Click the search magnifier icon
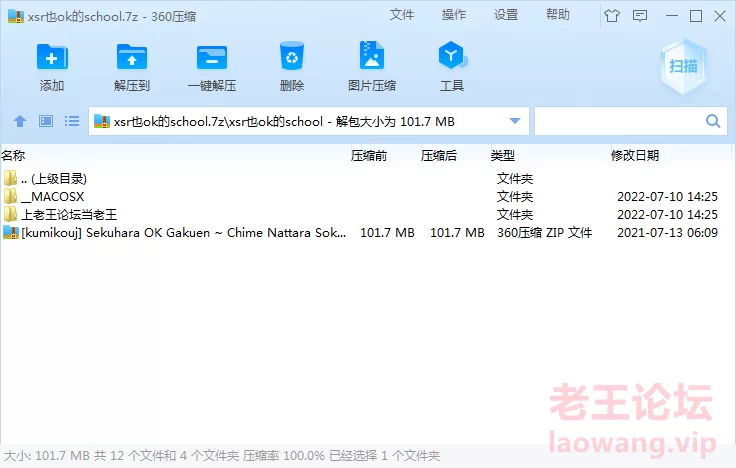The width and height of the screenshot is (736, 468). click(713, 121)
